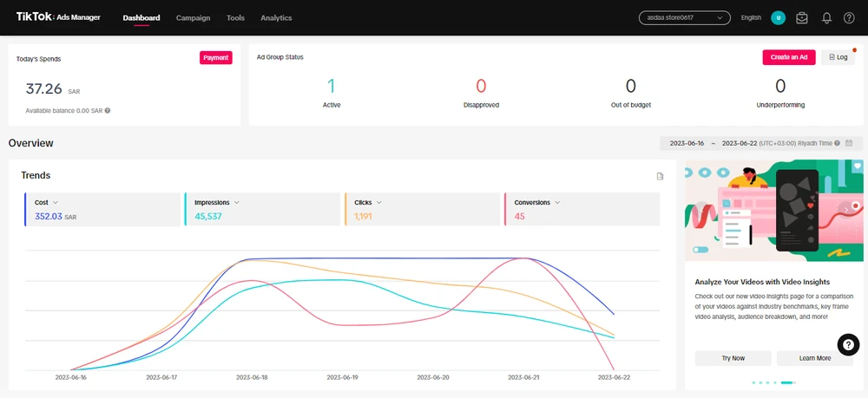Open the Analytics tab

276,17
